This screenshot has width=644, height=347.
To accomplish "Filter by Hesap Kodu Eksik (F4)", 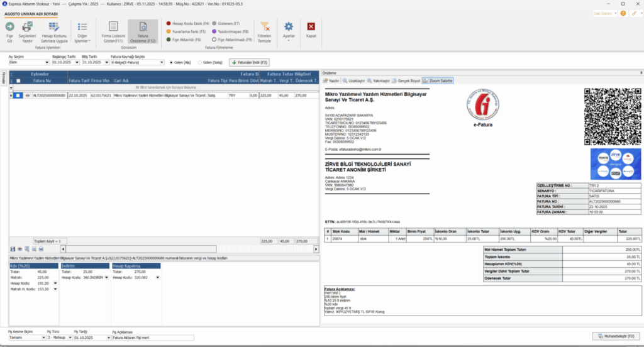I will [x=187, y=24].
